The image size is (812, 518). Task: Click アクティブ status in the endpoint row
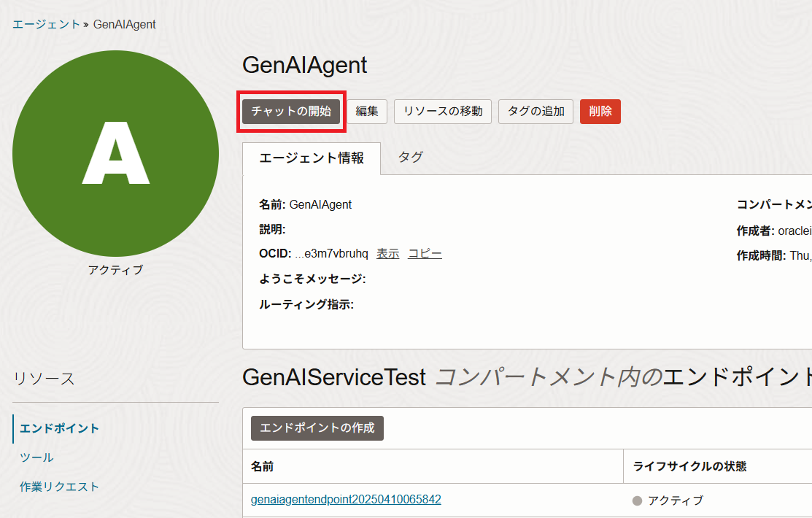(x=676, y=500)
